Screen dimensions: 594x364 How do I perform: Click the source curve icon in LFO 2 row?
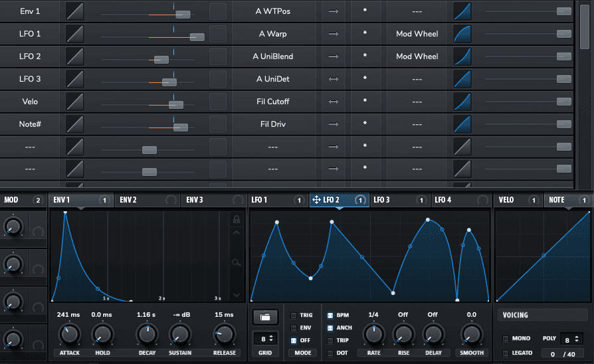[x=74, y=56]
